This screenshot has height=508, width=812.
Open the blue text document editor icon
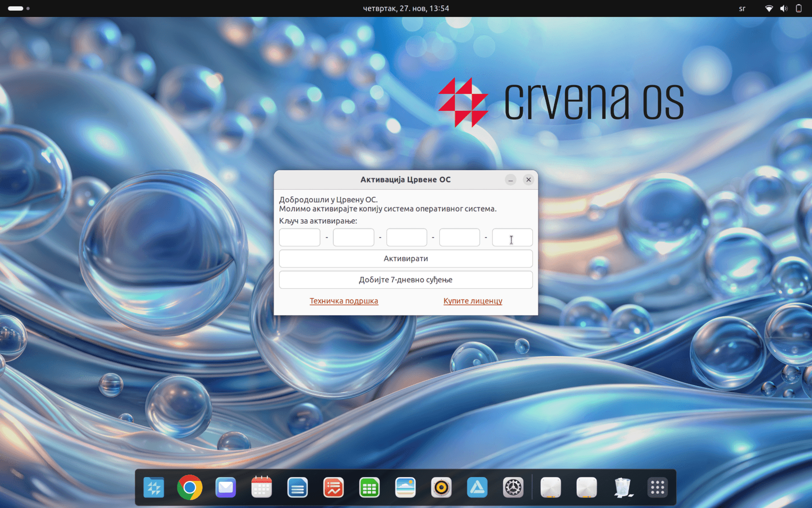coord(297,488)
